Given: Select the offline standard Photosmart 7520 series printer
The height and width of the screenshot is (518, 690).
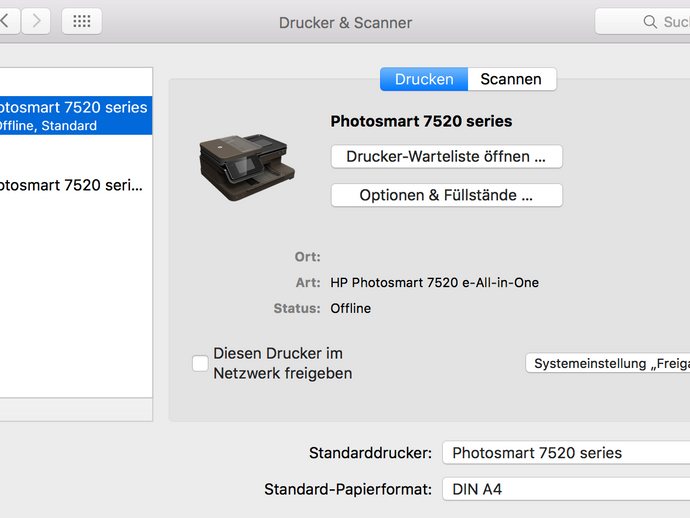Looking at the screenshot, I should coord(76,115).
